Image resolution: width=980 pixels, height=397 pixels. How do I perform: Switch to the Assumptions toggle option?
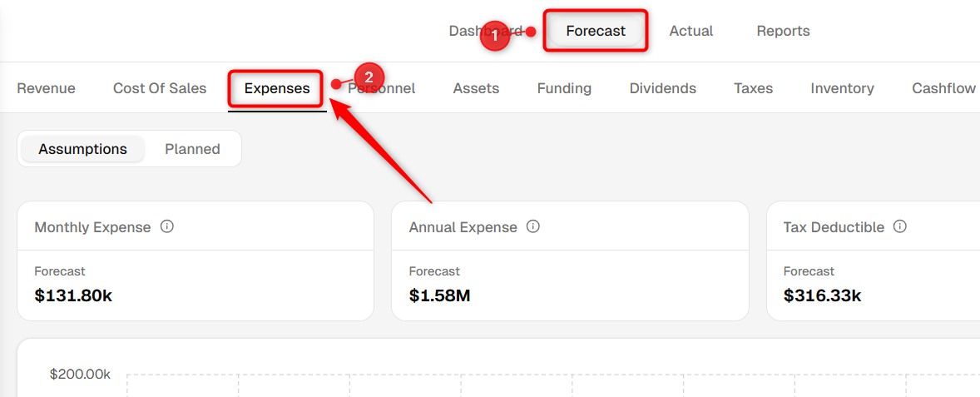pos(82,150)
